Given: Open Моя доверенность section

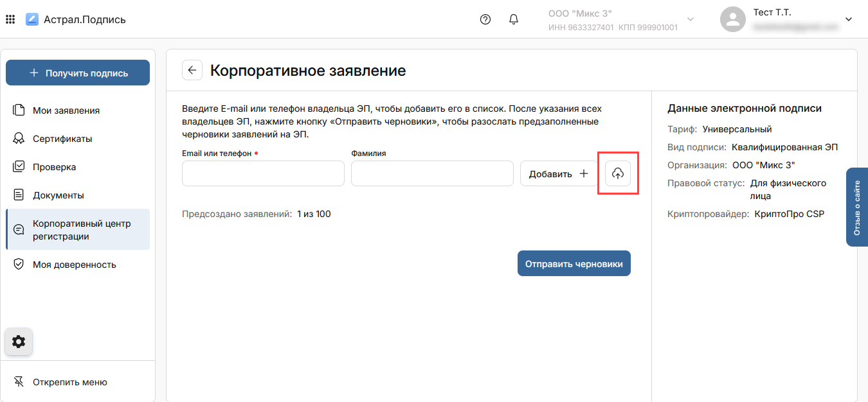Looking at the screenshot, I should click(x=75, y=265).
